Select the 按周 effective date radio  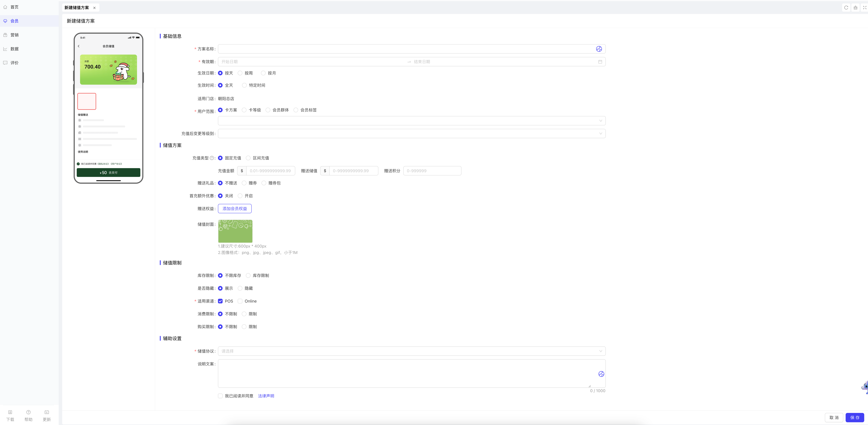click(240, 73)
